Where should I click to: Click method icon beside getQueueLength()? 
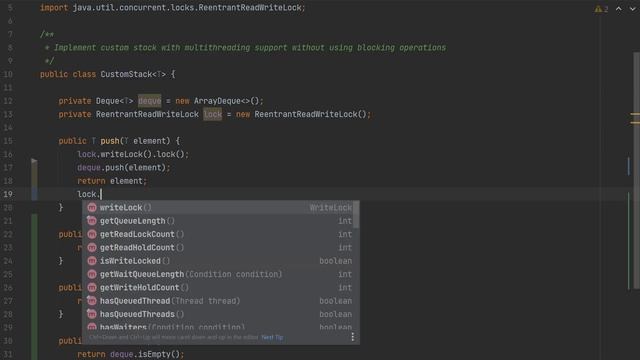point(92,221)
